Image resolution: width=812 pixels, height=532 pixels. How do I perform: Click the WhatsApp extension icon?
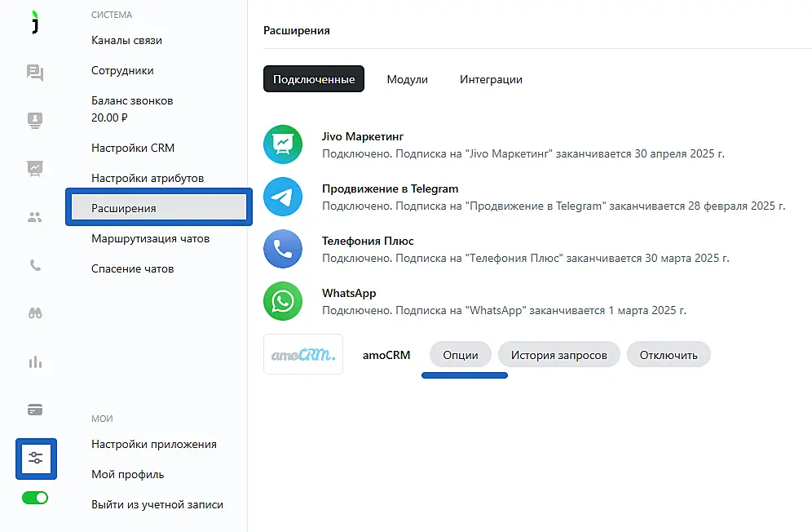[x=283, y=301]
